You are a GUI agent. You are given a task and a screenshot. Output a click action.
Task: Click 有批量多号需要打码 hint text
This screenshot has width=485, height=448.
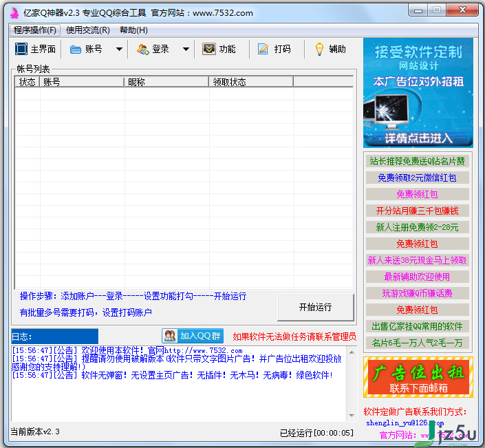[x=86, y=312]
